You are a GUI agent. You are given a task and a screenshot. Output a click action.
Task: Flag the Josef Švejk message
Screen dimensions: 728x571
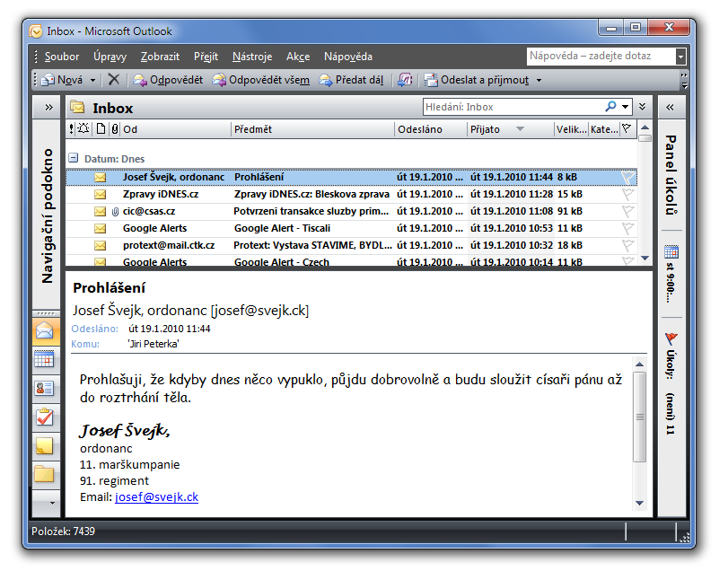click(x=627, y=177)
